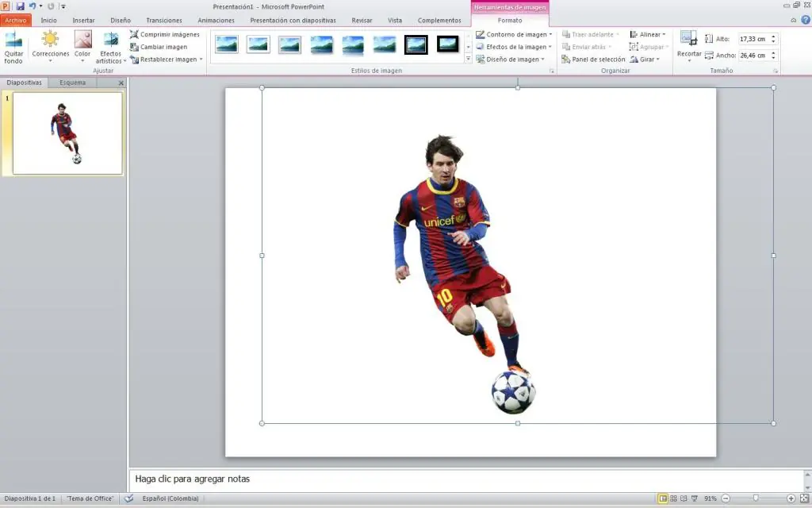
Task: Click Restablecer imagen
Action: tap(163, 59)
